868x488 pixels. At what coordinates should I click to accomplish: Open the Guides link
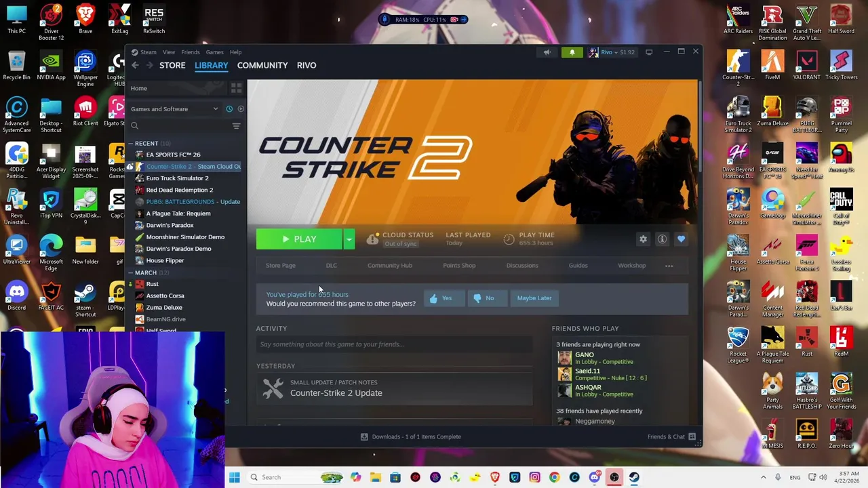(x=578, y=266)
